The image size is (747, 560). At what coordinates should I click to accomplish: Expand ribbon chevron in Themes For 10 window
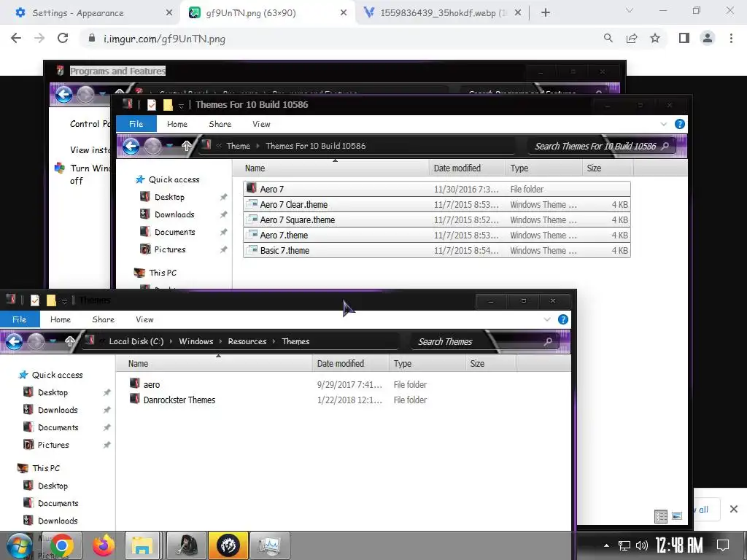(x=664, y=124)
